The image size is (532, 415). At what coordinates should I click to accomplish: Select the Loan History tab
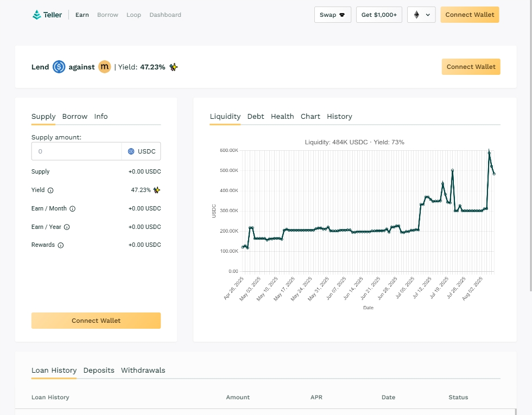coord(54,370)
